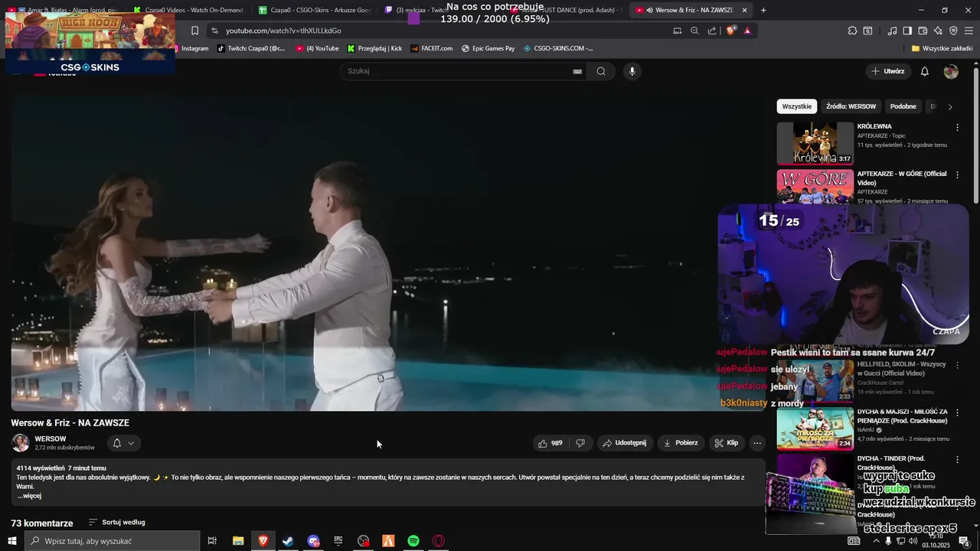Open the zoom magnifier icon in address bar

pos(694,31)
